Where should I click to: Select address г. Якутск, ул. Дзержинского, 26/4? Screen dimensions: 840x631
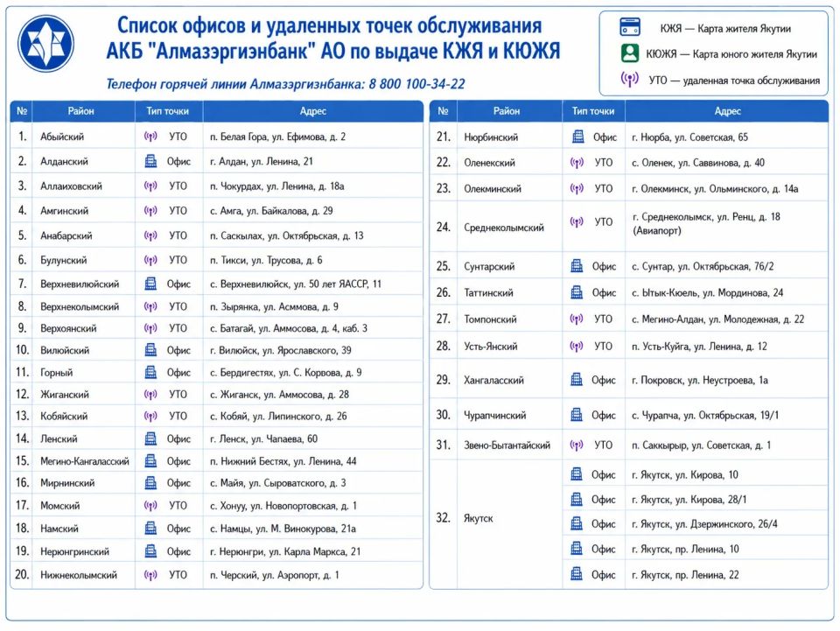tap(704, 524)
